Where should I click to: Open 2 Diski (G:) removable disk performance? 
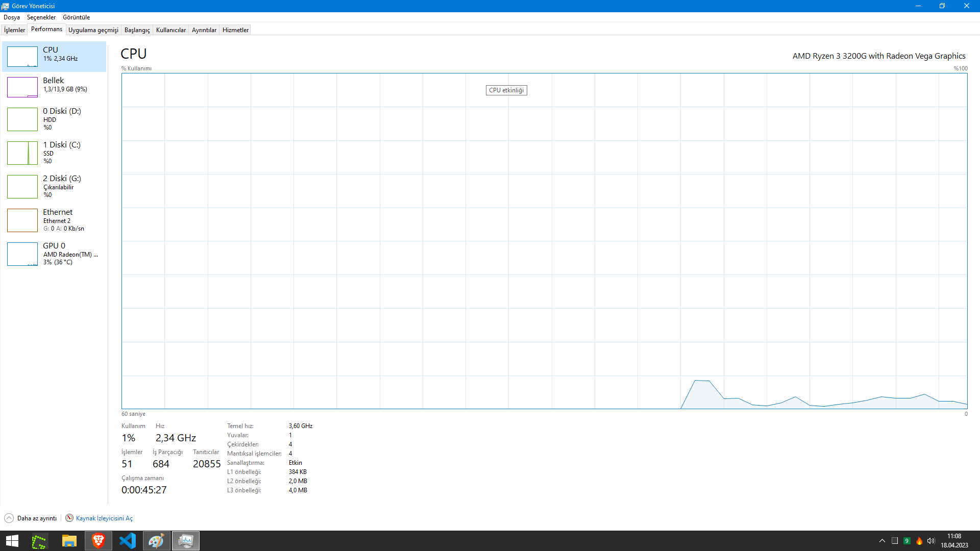(x=54, y=186)
